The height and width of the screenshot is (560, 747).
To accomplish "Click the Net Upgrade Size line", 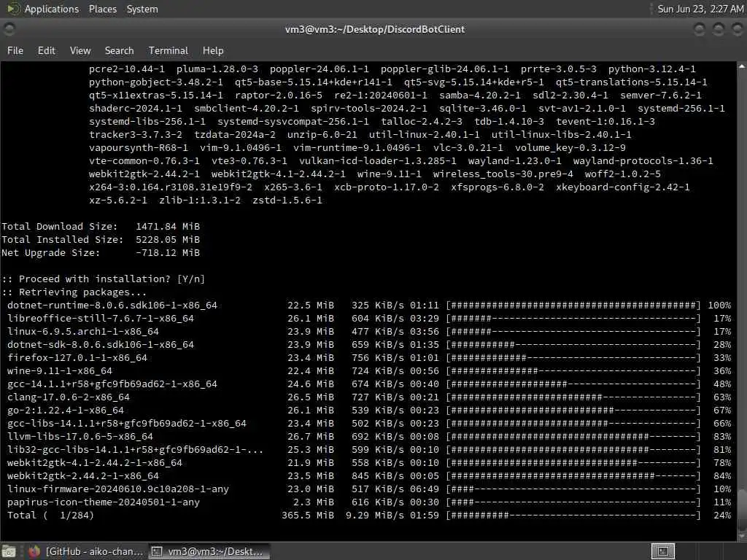I will pos(101,253).
